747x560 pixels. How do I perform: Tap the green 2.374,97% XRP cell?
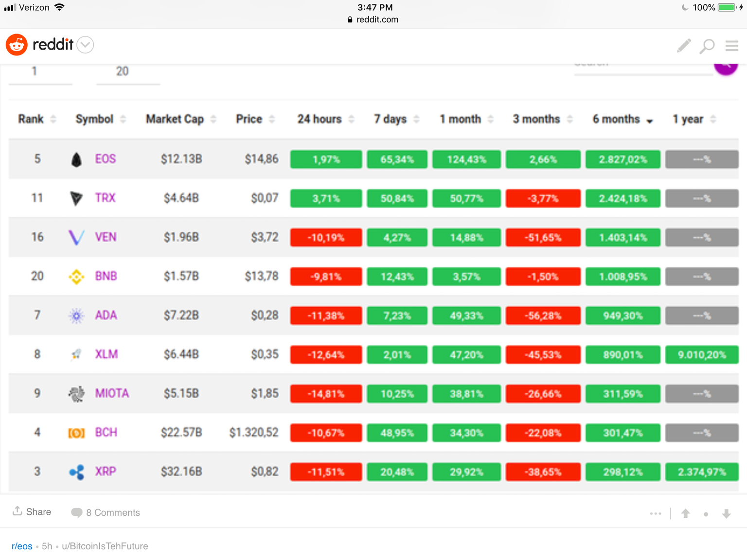coord(702,472)
